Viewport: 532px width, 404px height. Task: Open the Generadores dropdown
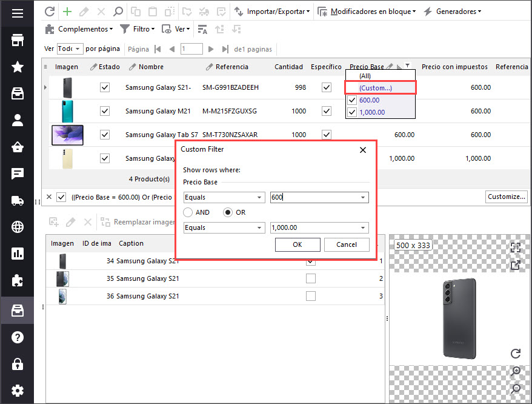pyautogui.click(x=452, y=12)
